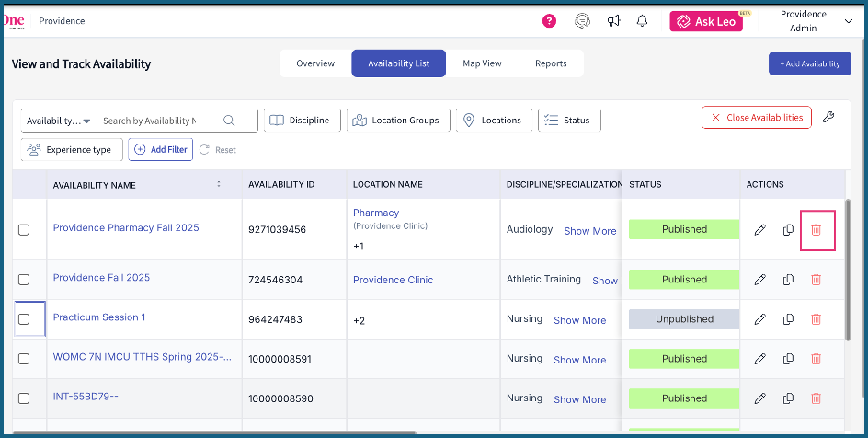This screenshot has height=438, width=868.
Task: Open the notifications bell icon
Action: [642, 21]
